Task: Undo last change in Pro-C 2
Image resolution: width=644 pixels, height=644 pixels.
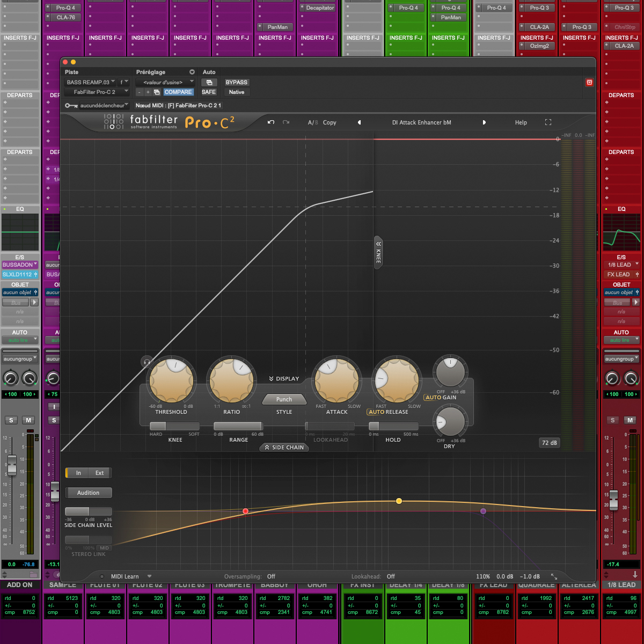Action: point(271,122)
